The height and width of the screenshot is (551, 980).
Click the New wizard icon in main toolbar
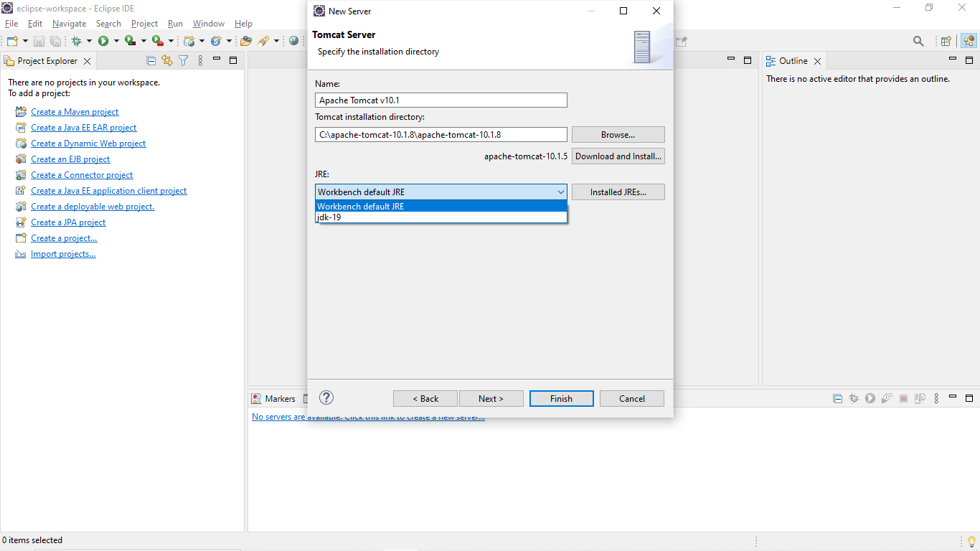pos(13,41)
